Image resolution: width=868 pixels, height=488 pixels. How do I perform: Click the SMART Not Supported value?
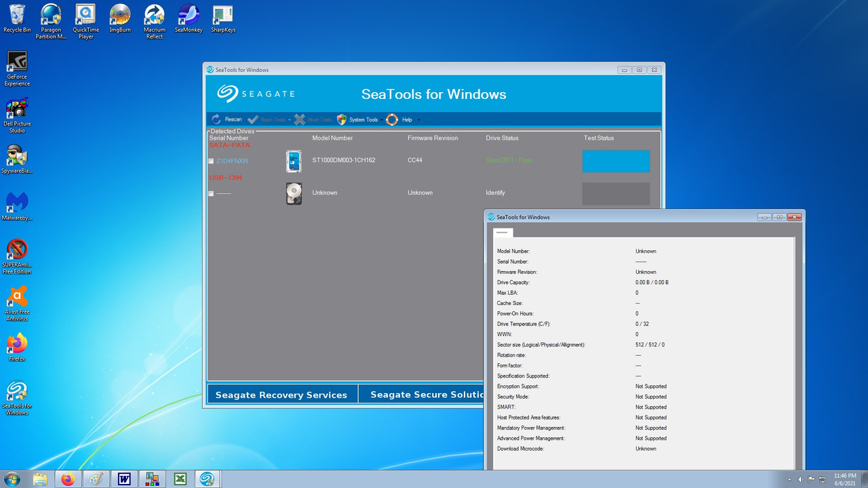click(651, 407)
